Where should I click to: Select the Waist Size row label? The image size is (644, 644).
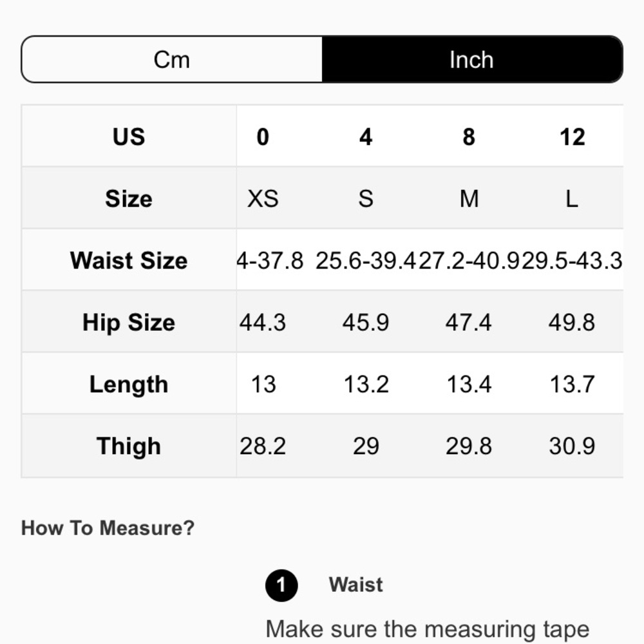pyautogui.click(x=129, y=260)
